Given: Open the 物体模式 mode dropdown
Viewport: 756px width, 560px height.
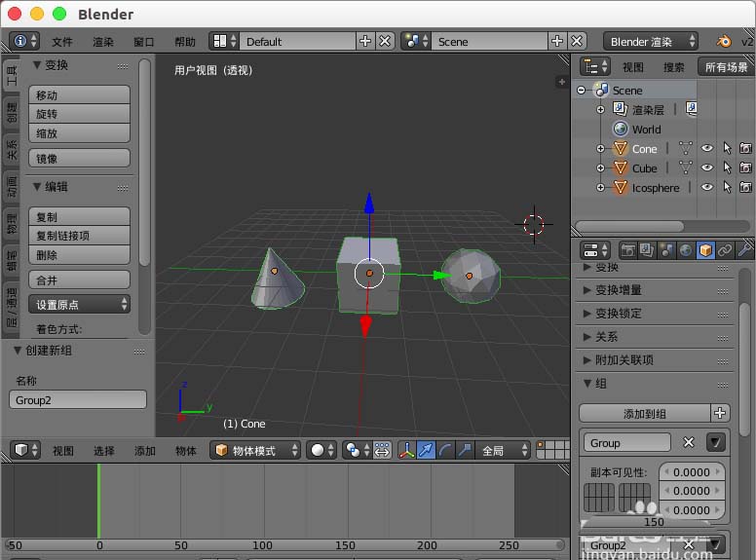Looking at the screenshot, I should pos(255,450).
